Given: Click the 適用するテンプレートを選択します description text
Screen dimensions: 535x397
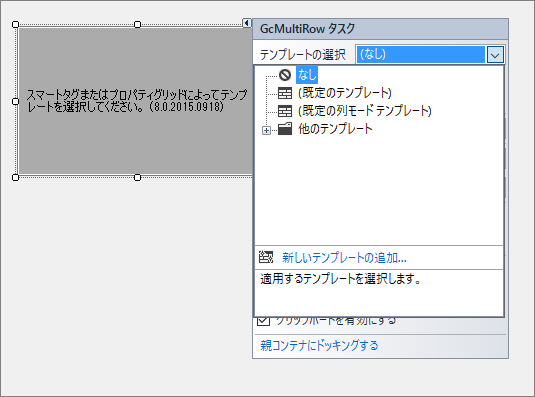Looking at the screenshot, I should click(x=341, y=279).
